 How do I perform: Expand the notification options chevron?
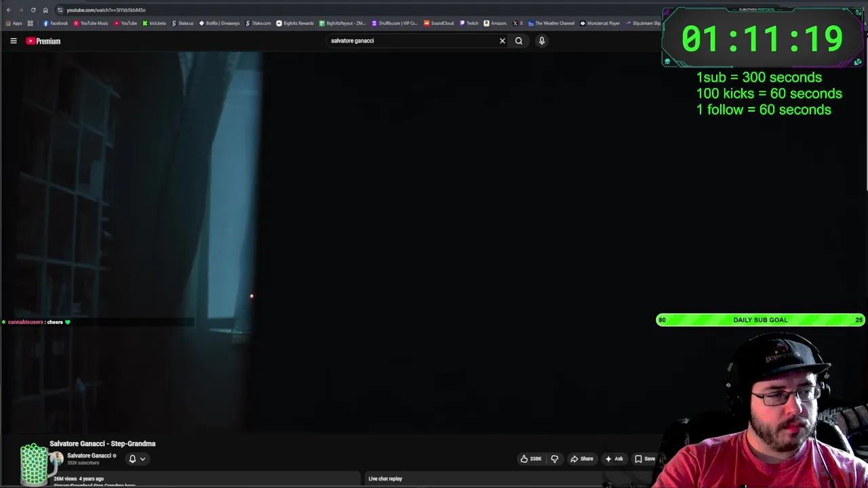coord(142,459)
